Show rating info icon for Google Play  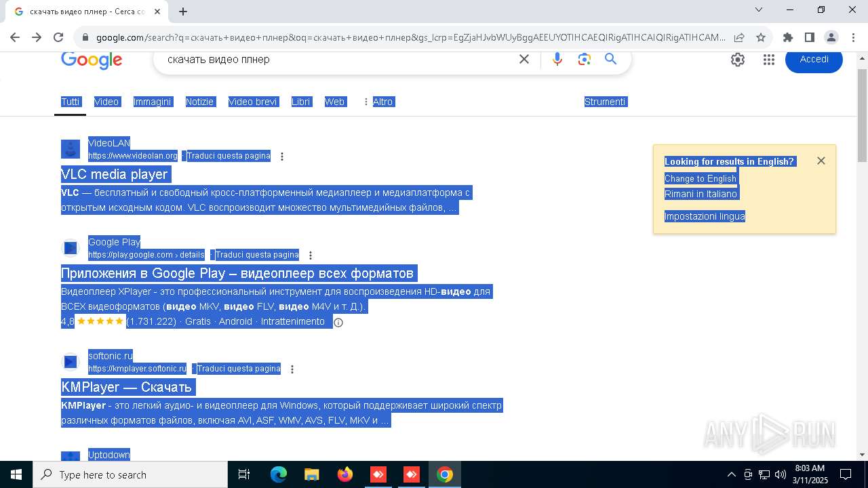coord(338,323)
